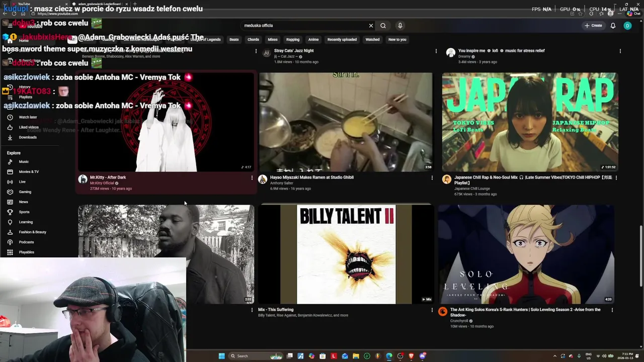Open options menu for Japanese Chill Rap mix

616,177
